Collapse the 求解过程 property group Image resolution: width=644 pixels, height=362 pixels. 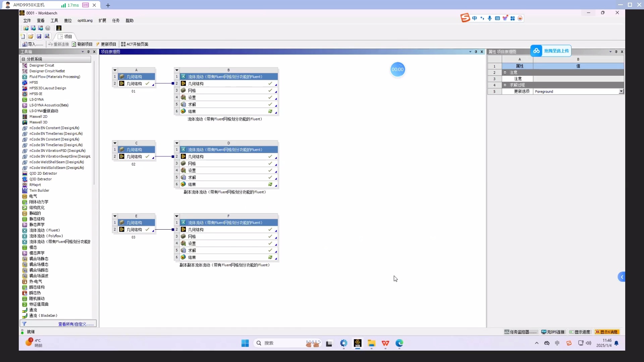tap(505, 85)
